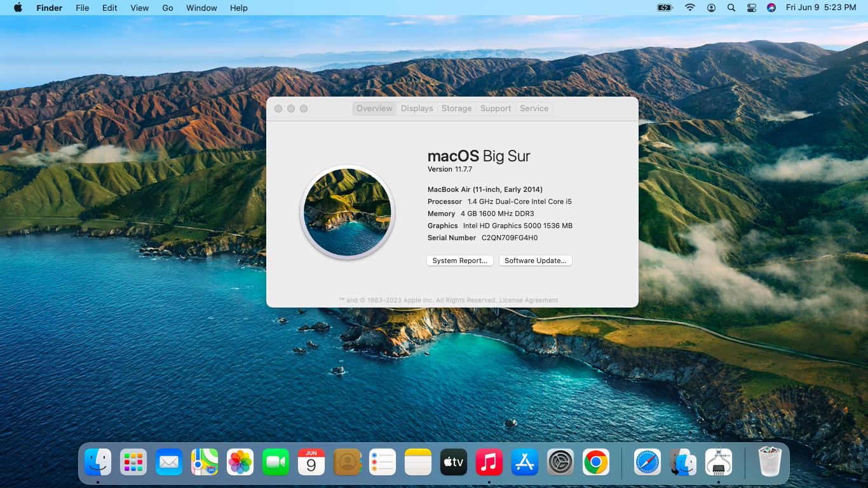The width and height of the screenshot is (868, 488).
Task: Open Control Center from the menu bar
Action: [752, 8]
